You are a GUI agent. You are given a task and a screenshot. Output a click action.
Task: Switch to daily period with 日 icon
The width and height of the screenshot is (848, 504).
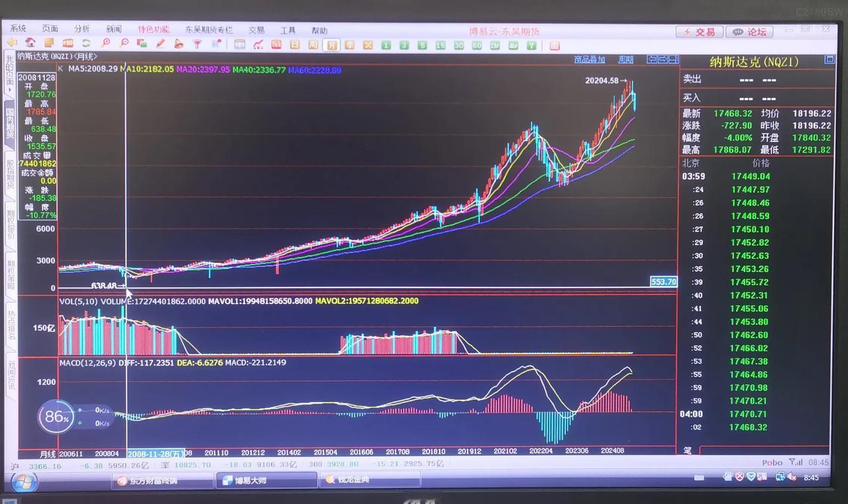coord(295,44)
